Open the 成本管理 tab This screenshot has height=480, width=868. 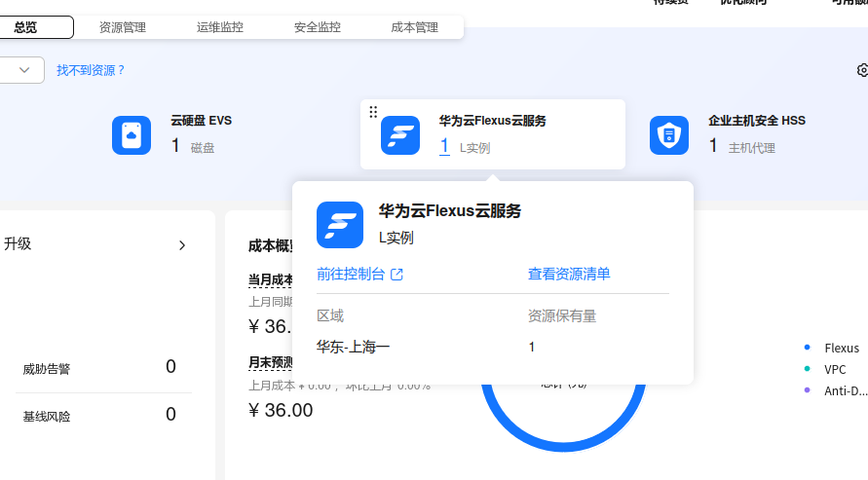414,27
